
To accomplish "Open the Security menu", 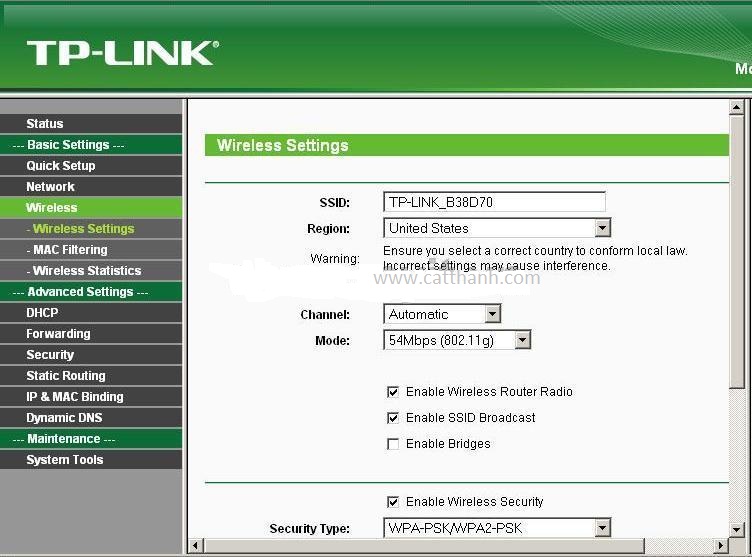I will click(x=91, y=355).
